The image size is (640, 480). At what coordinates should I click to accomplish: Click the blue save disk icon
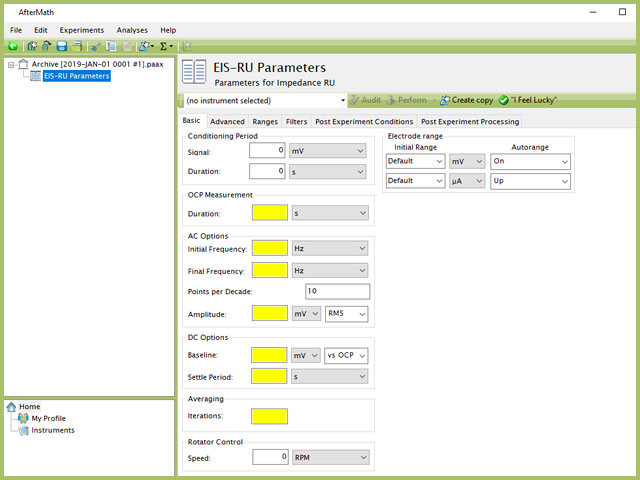coord(62,46)
